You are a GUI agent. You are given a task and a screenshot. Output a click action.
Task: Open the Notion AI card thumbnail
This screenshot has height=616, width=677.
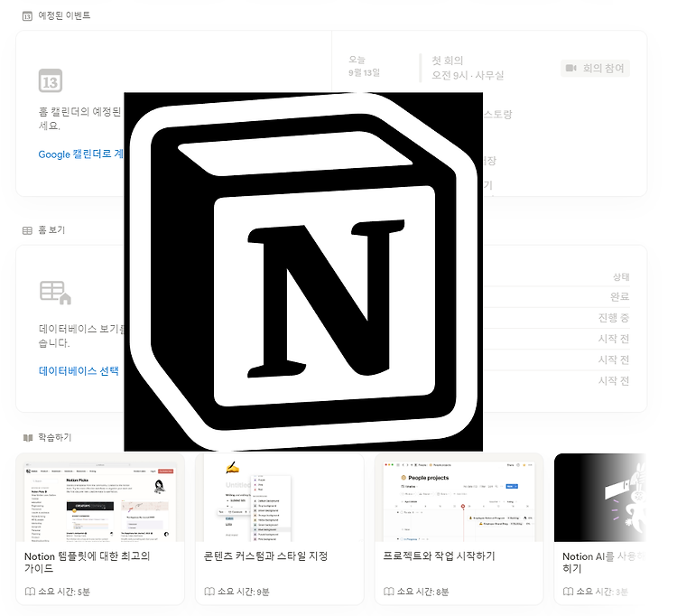click(600, 498)
